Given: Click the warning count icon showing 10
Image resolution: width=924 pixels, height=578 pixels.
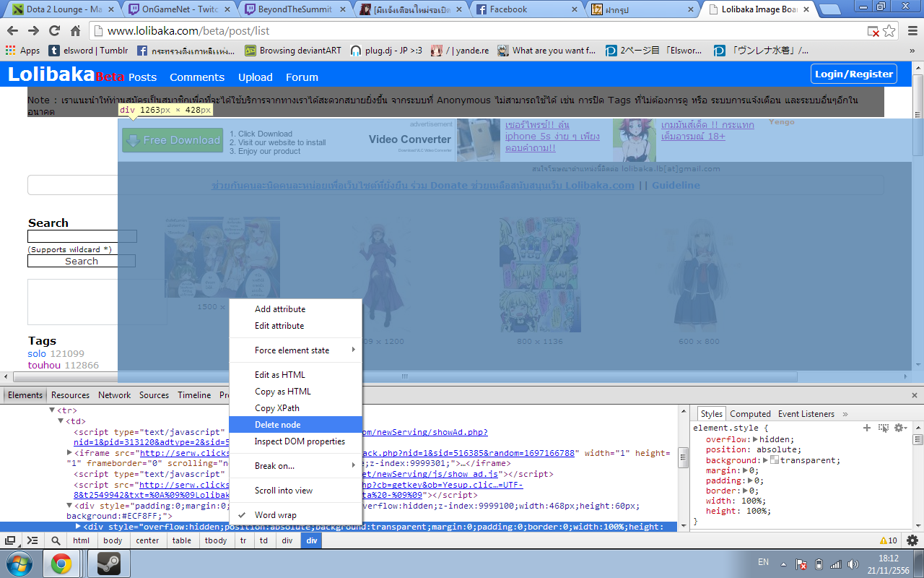Looking at the screenshot, I should click(888, 540).
